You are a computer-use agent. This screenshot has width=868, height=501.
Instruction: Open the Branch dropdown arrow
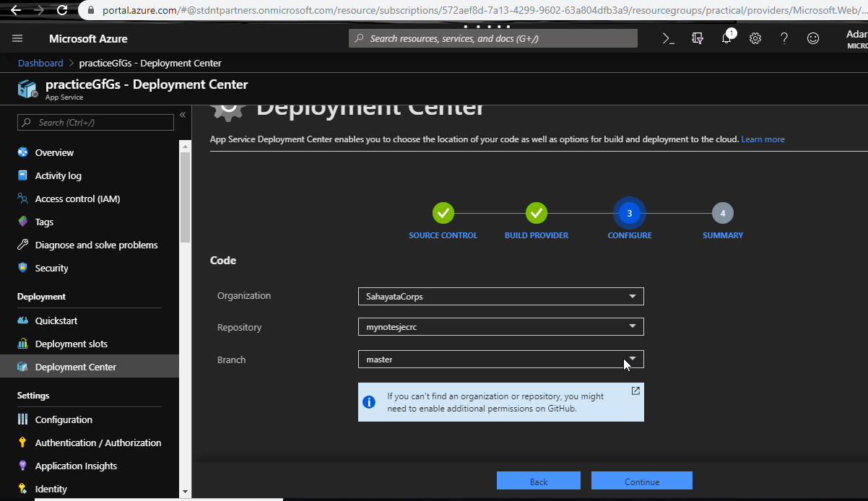pyautogui.click(x=633, y=359)
